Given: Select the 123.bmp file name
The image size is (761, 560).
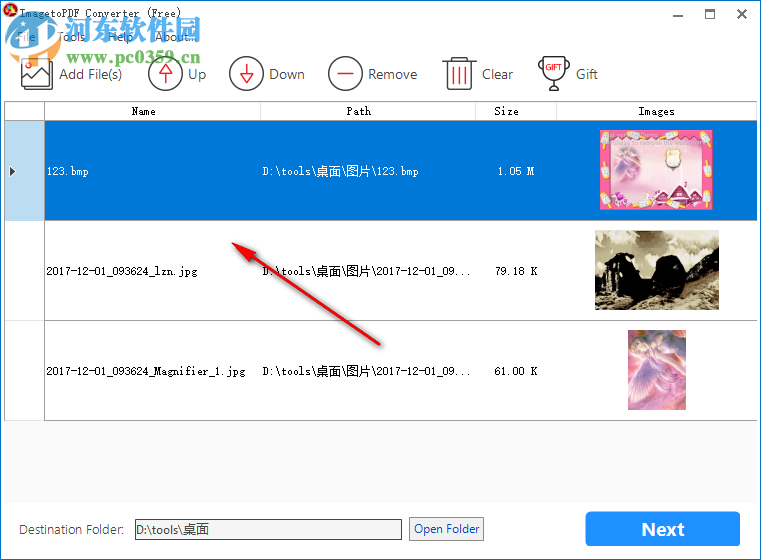Looking at the screenshot, I should click(67, 171).
